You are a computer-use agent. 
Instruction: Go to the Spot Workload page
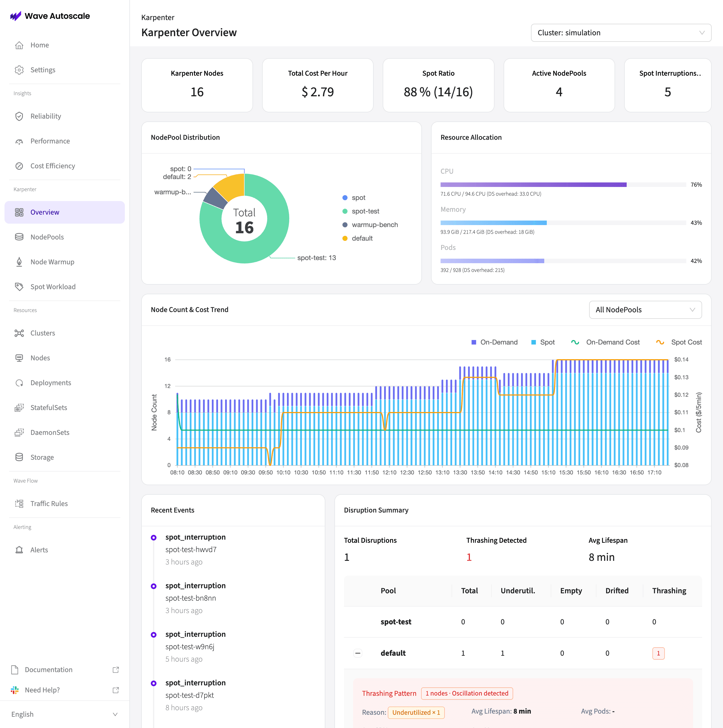[65, 287]
